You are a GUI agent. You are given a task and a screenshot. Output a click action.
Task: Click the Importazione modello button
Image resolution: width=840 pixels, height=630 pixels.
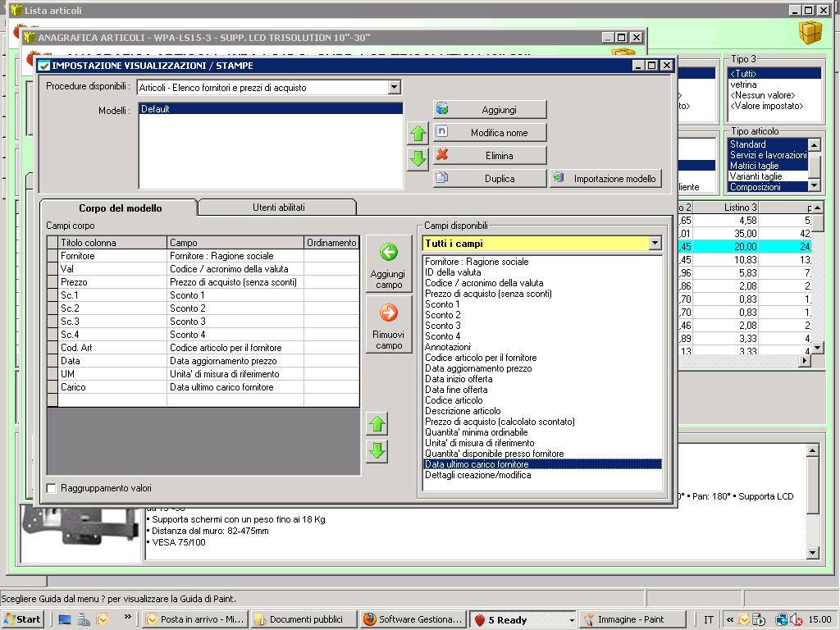coord(605,178)
